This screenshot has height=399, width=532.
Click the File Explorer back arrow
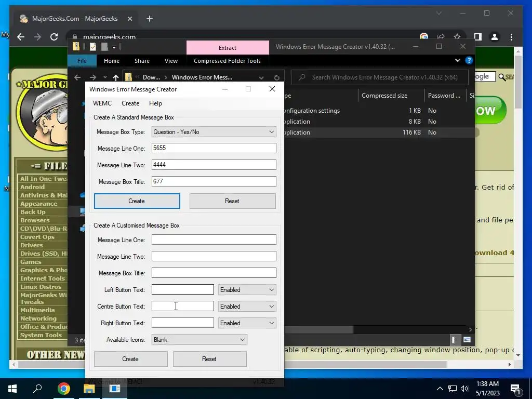[77, 77]
